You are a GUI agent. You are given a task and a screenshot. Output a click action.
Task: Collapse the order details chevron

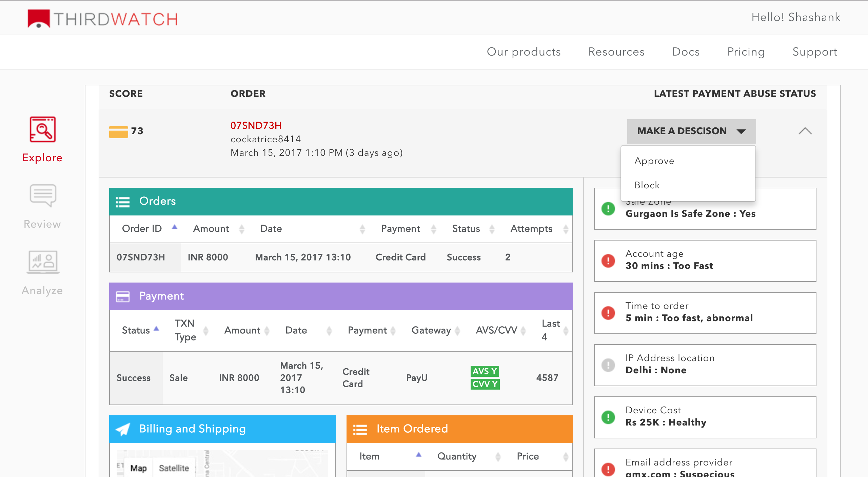coord(805,131)
